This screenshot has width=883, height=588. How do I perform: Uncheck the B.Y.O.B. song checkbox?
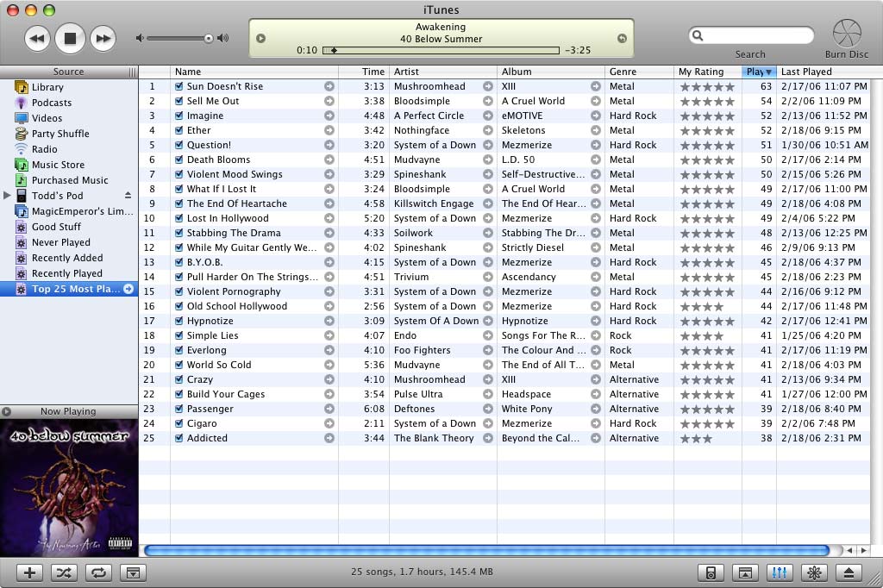[179, 262]
